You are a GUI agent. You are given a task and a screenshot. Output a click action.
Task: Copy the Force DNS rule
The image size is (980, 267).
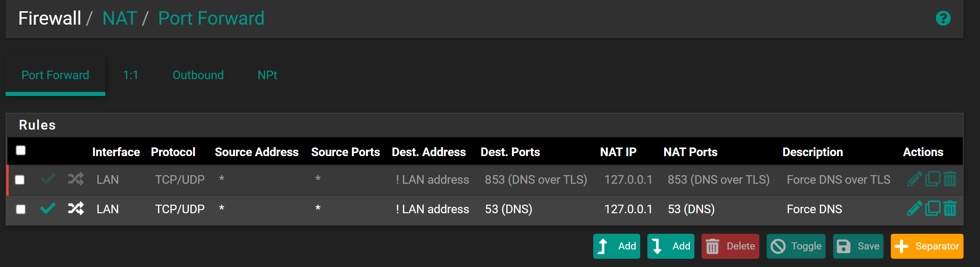pyautogui.click(x=932, y=208)
